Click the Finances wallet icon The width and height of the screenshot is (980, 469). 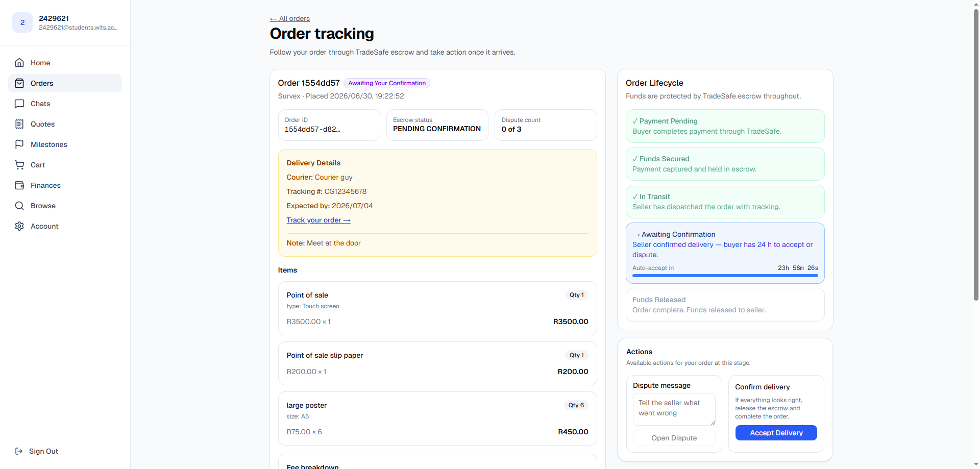19,185
